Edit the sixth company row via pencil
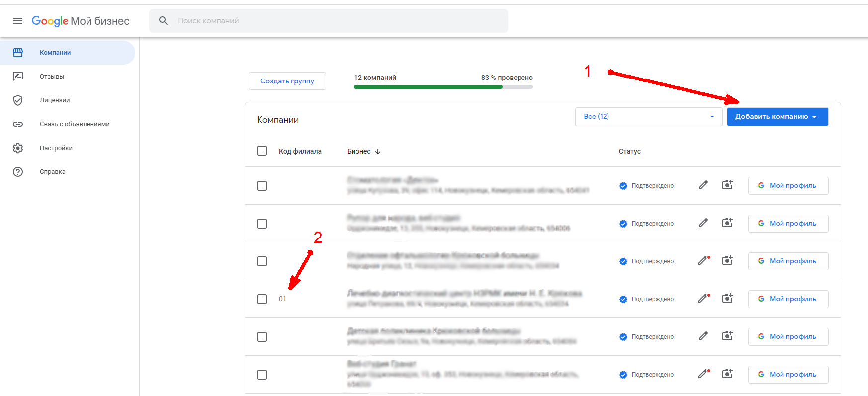The height and width of the screenshot is (396, 868). coord(704,374)
